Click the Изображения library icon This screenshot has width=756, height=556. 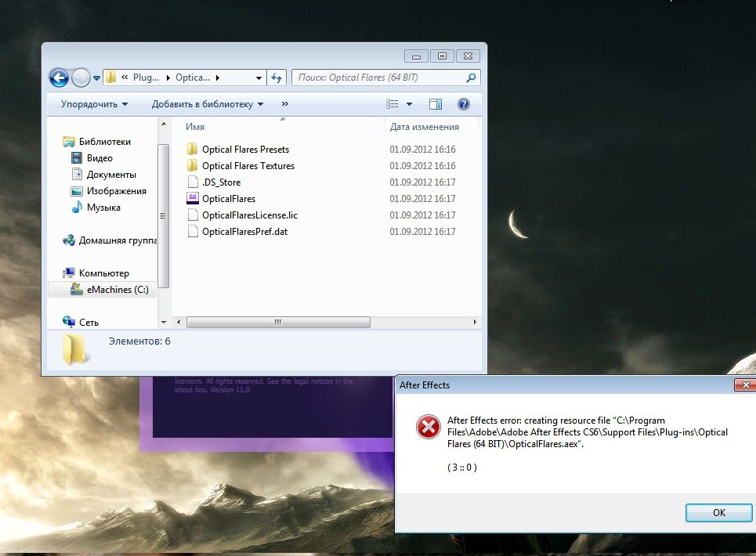[77, 191]
